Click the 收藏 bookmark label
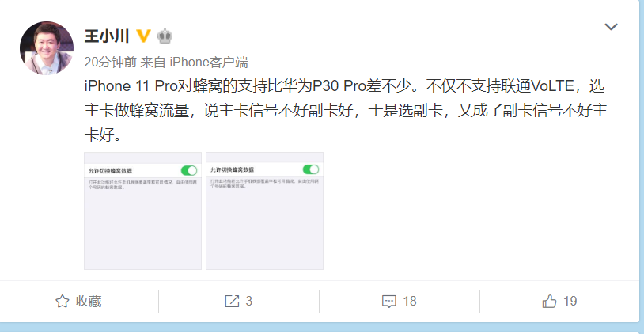The height and width of the screenshot is (334, 644). pos(89,301)
